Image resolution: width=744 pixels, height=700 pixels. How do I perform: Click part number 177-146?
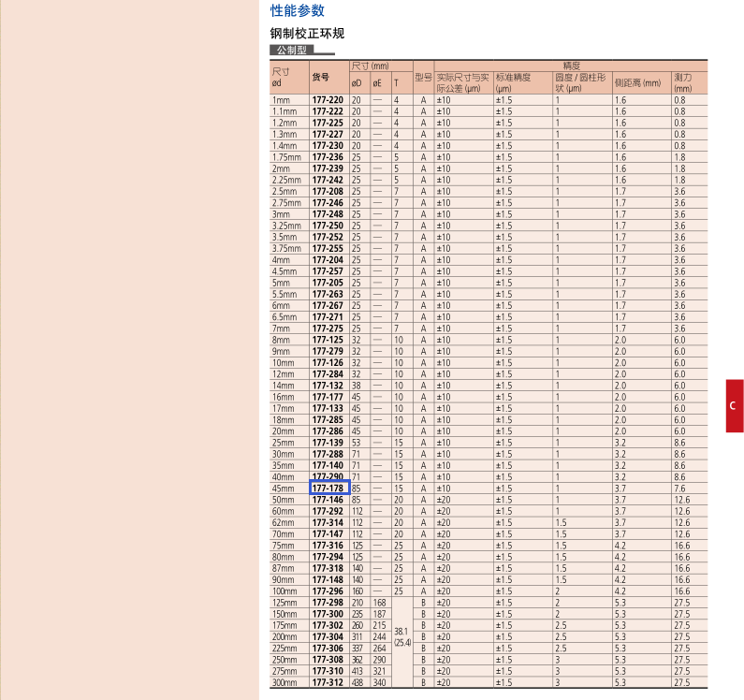[328, 500]
